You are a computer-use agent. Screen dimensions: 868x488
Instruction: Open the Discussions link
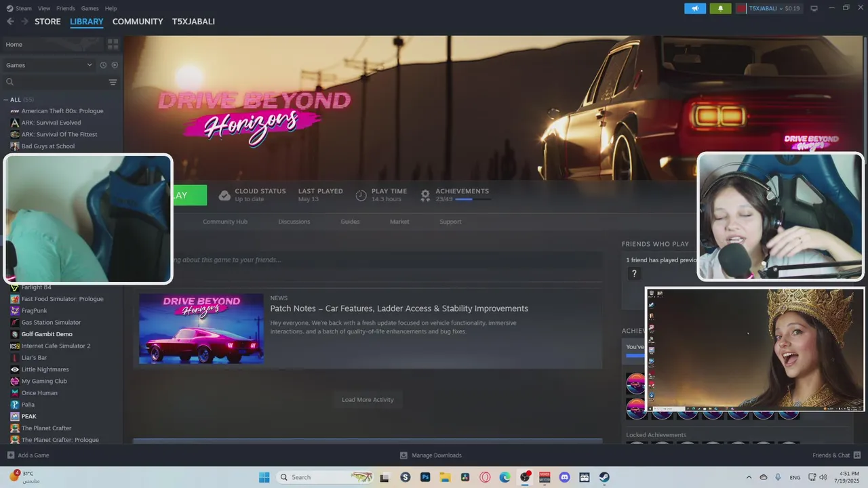pos(294,222)
